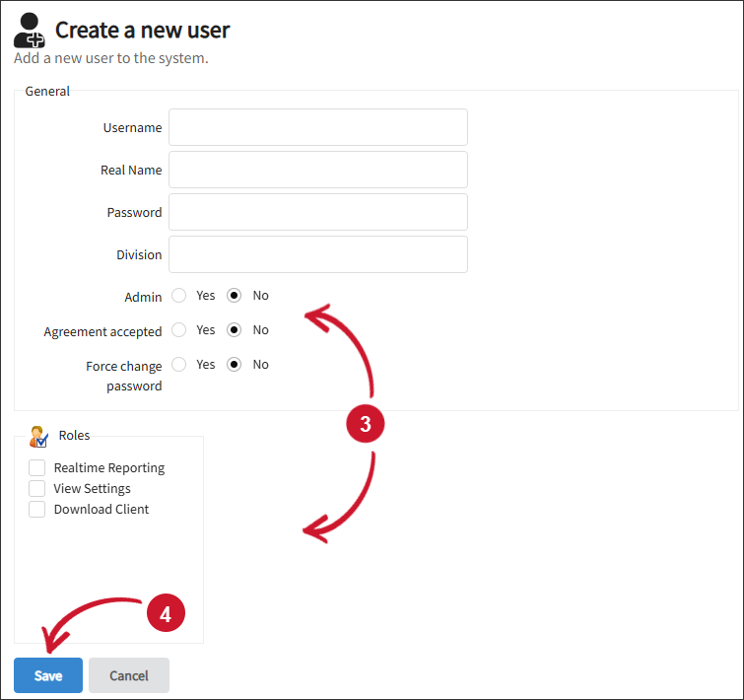Save the new user
This screenshot has width=744, height=700.
48,675
